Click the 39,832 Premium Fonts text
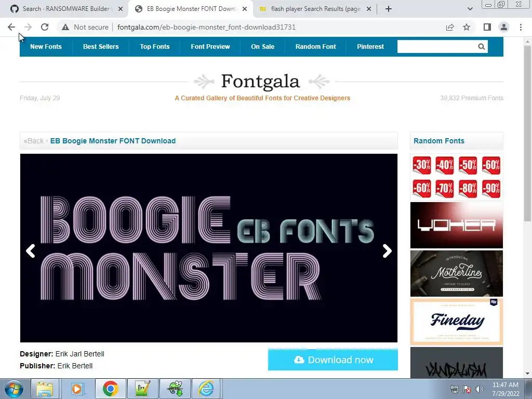Viewport: 532px width, 399px height. click(472, 98)
